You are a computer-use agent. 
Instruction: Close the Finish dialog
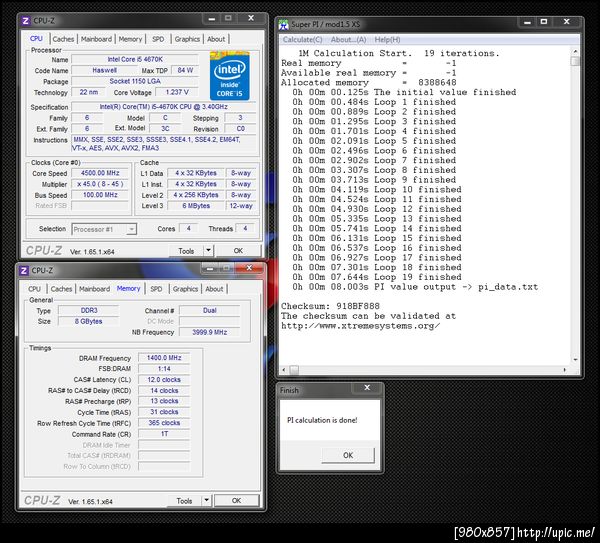point(367,388)
